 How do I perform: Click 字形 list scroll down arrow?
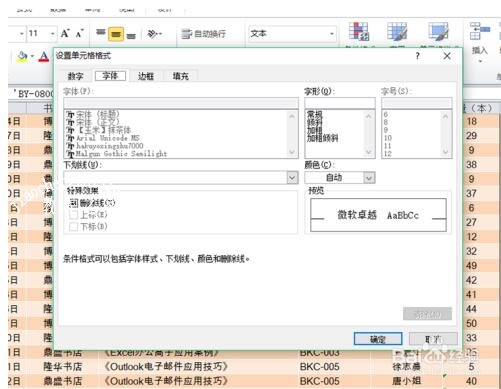(x=369, y=152)
